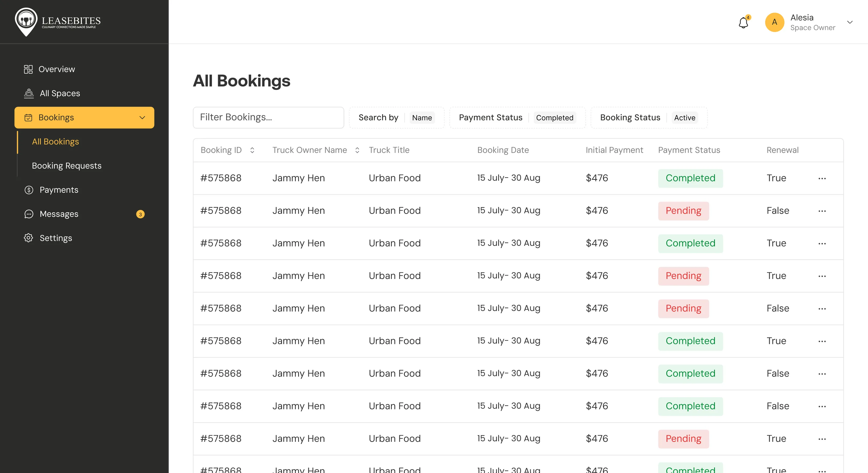Focus the Filter Bookings input field

click(x=268, y=118)
